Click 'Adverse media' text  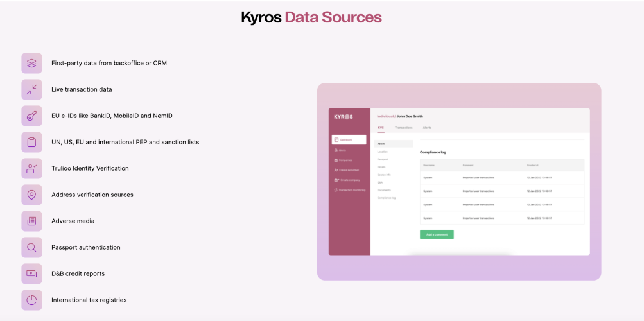73,221
